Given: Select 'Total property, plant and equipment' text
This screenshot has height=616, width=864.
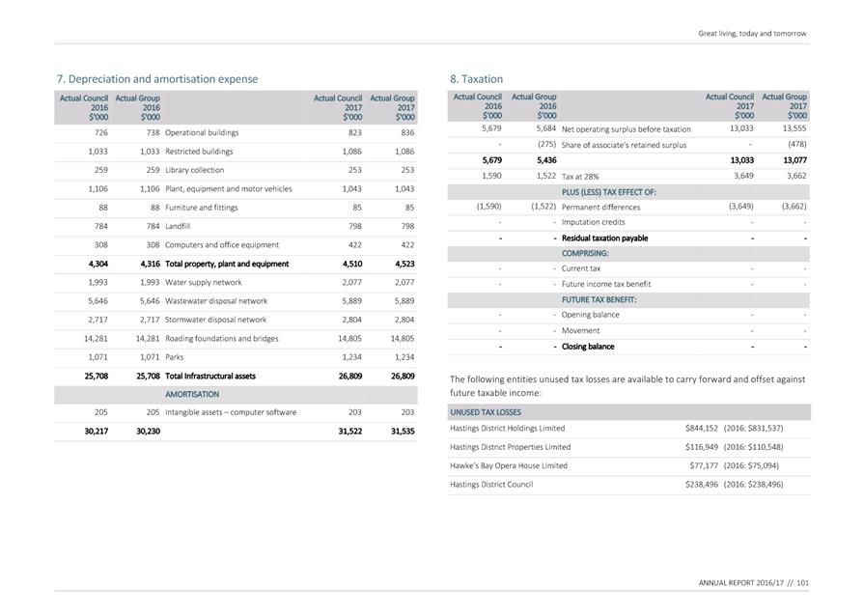Looking at the screenshot, I should 227,264.
